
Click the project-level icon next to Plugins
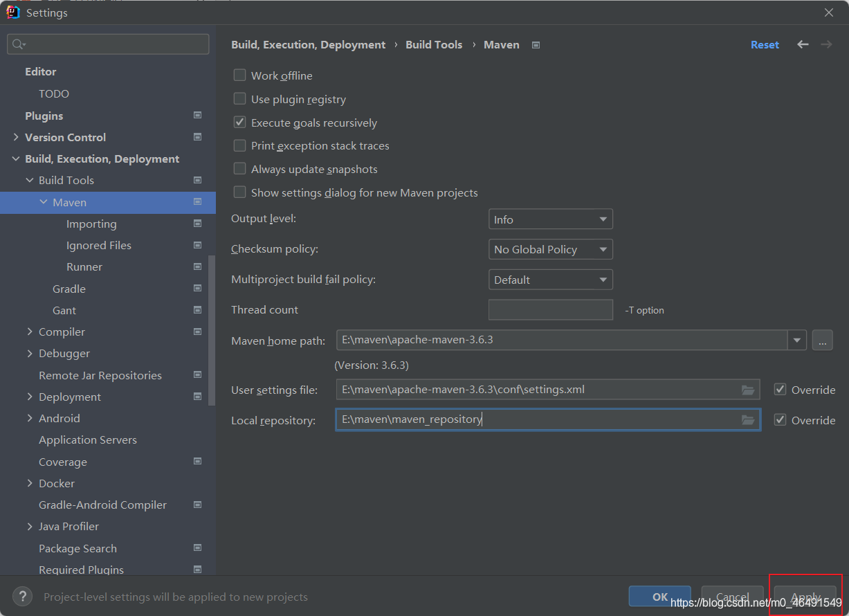coord(198,116)
